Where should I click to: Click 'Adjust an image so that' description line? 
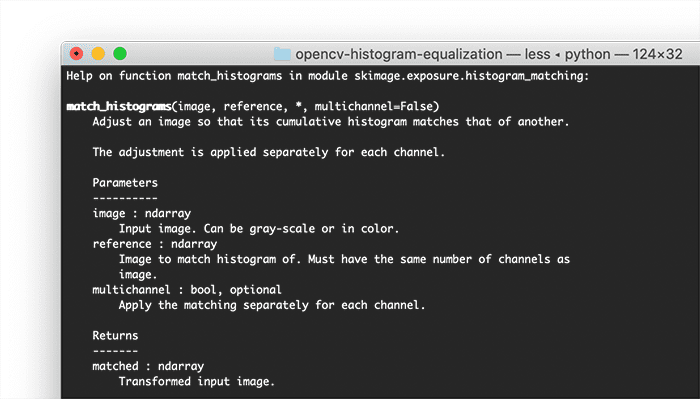pyautogui.click(x=331, y=122)
